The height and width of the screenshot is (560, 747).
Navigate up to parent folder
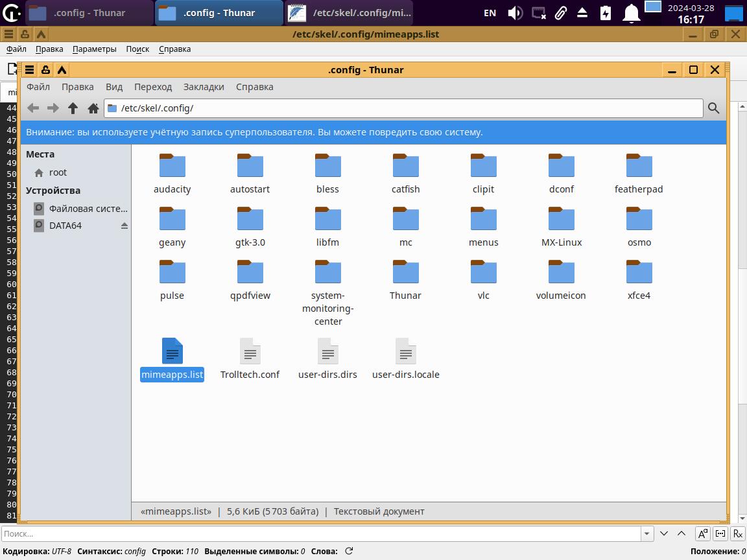pyautogui.click(x=73, y=108)
